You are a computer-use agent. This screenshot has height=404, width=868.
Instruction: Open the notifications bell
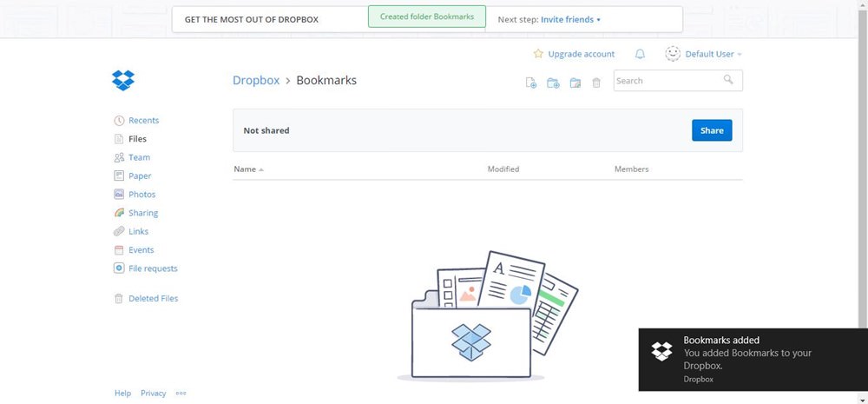click(x=640, y=54)
